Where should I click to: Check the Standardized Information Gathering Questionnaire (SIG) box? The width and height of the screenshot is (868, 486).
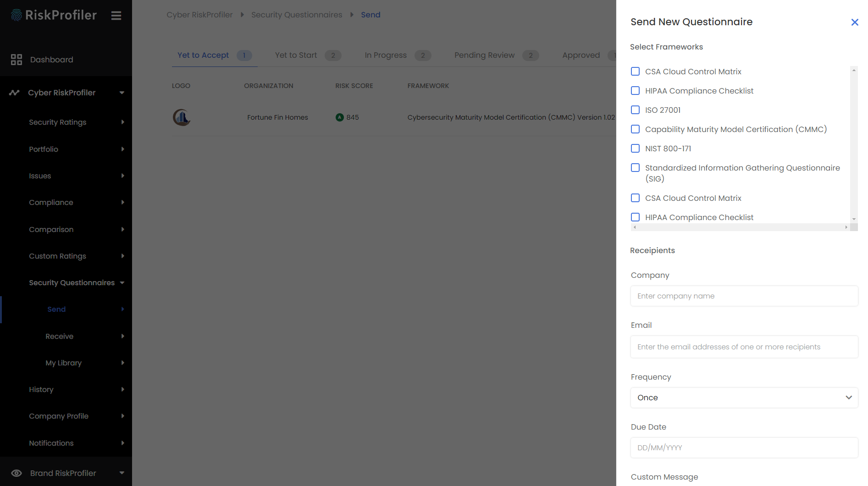pyautogui.click(x=635, y=168)
